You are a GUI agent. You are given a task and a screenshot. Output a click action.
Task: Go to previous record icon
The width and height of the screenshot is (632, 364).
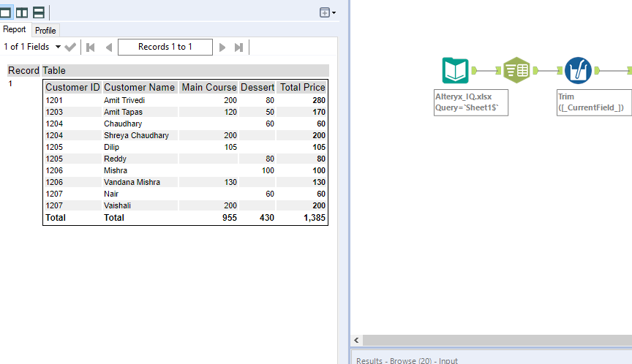coord(108,48)
